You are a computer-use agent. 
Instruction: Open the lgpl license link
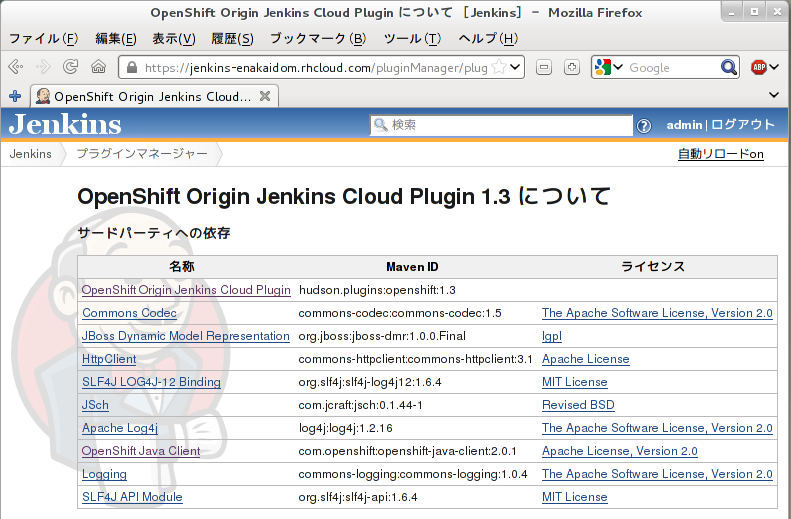point(551,336)
